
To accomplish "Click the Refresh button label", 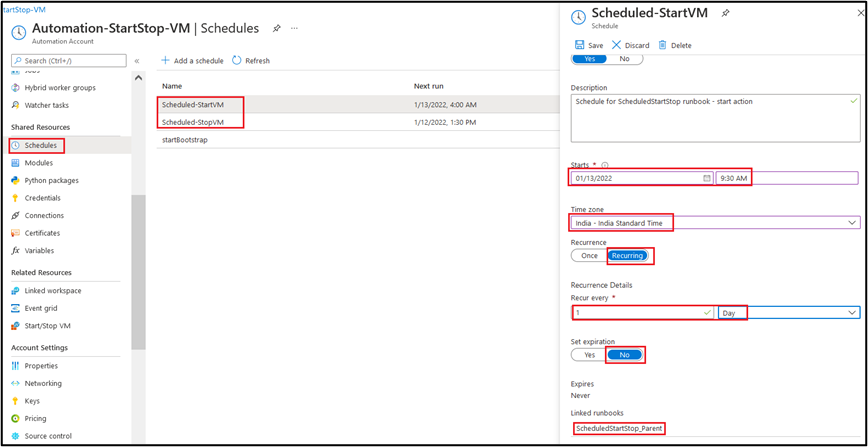I will tap(257, 61).
